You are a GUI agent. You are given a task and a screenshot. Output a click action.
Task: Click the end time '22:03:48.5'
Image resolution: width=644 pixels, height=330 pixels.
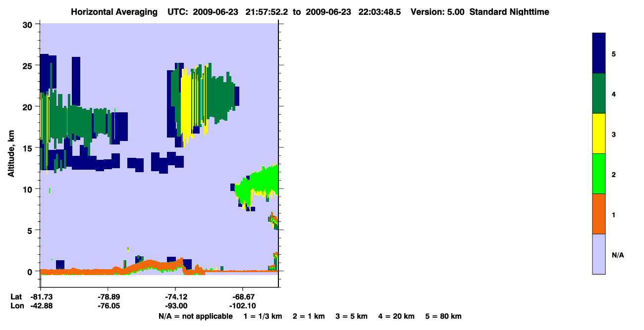coord(379,12)
